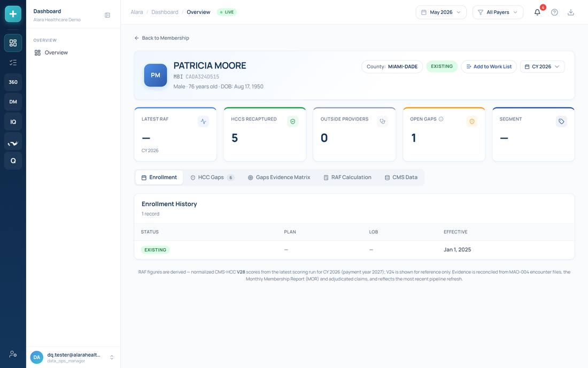Image resolution: width=588 pixels, height=368 pixels.
Task: Open the IQ module in the rail
Action: pyautogui.click(x=13, y=121)
